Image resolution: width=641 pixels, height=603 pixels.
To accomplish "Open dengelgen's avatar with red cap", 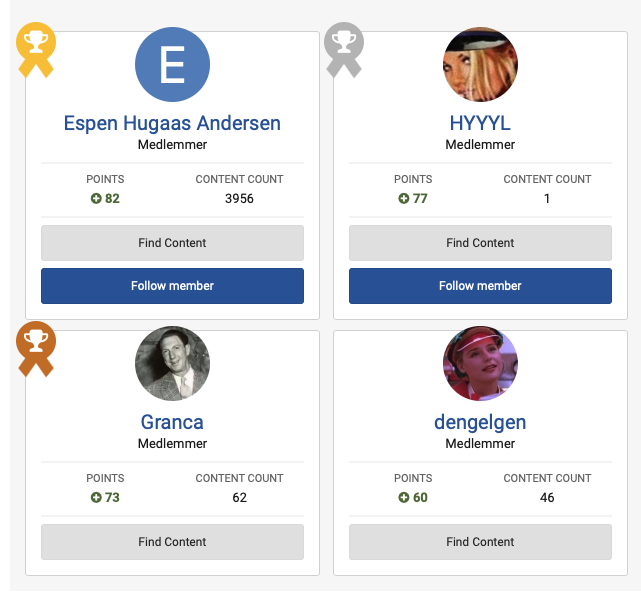I will (x=480, y=363).
